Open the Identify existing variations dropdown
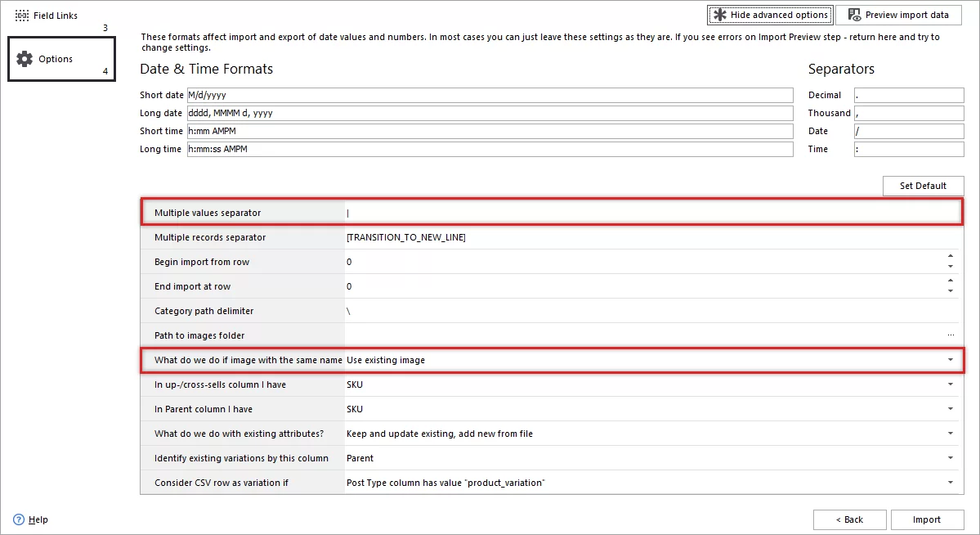The width and height of the screenshot is (980, 535). (950, 458)
